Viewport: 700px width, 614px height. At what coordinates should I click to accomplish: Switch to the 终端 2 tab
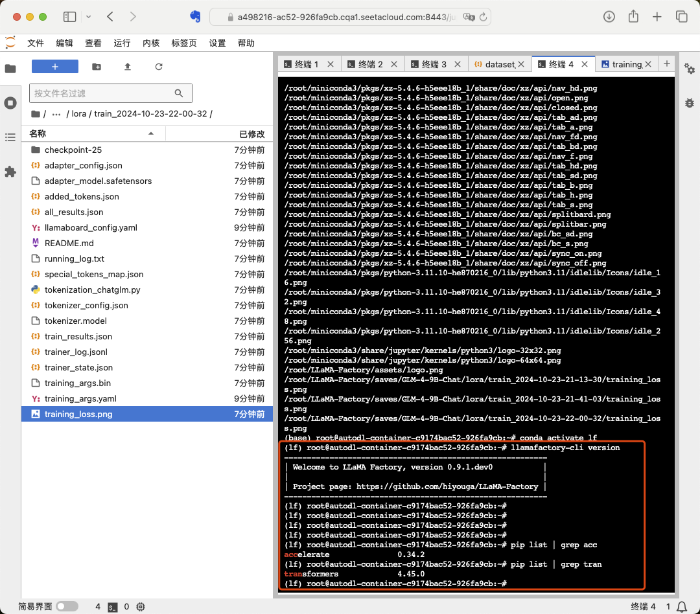click(x=371, y=64)
